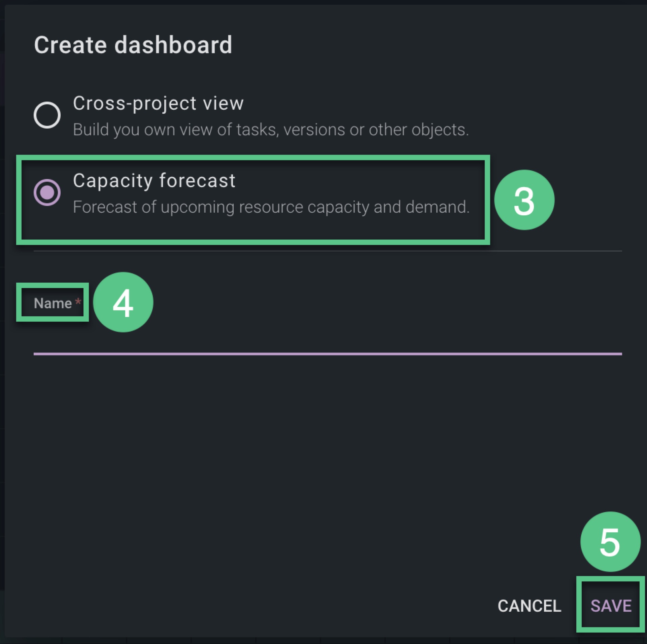Click the red required asterisk marker
This screenshot has width=647, height=644.
pos(78,301)
